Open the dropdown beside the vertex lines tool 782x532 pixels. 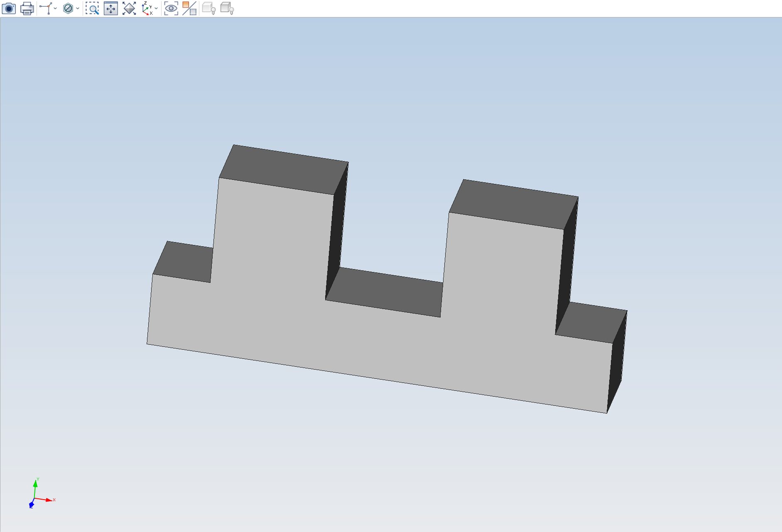[56, 8]
